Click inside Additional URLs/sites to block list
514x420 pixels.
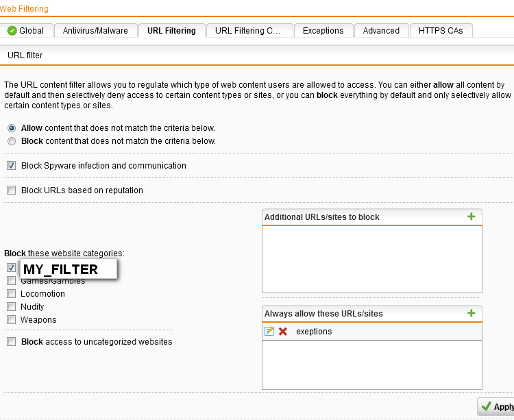click(371, 259)
